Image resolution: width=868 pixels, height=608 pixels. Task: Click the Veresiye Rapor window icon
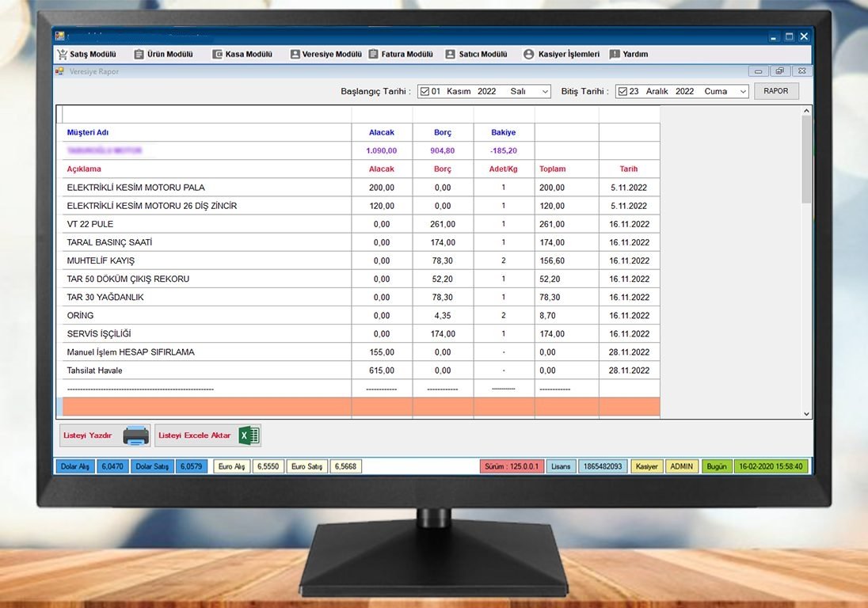(59, 71)
